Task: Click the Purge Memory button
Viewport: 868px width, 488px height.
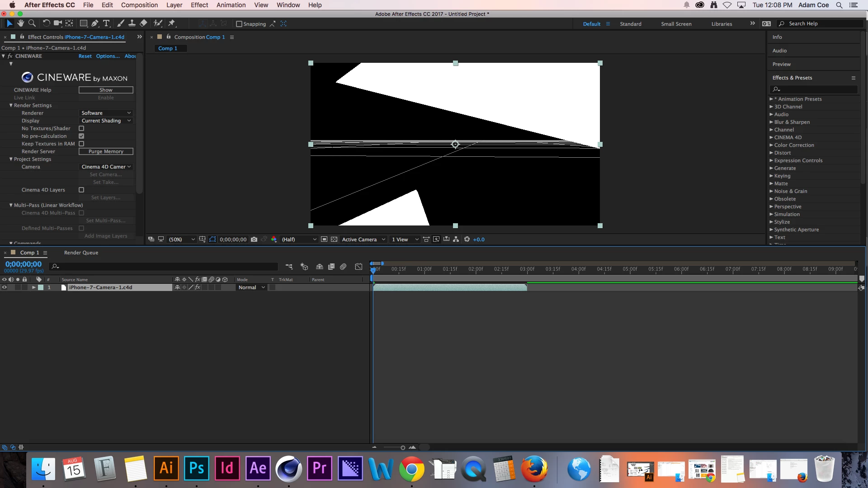Action: [x=106, y=151]
